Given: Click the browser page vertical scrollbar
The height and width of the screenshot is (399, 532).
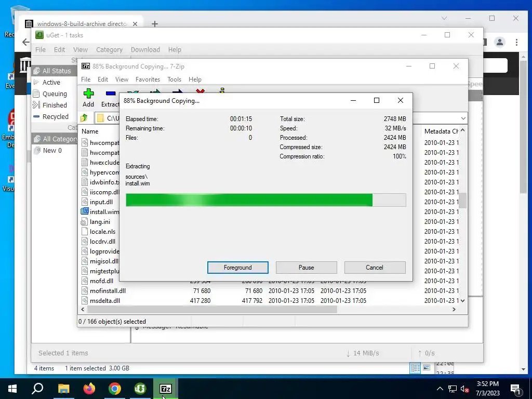Looking at the screenshot, I should (x=523, y=128).
